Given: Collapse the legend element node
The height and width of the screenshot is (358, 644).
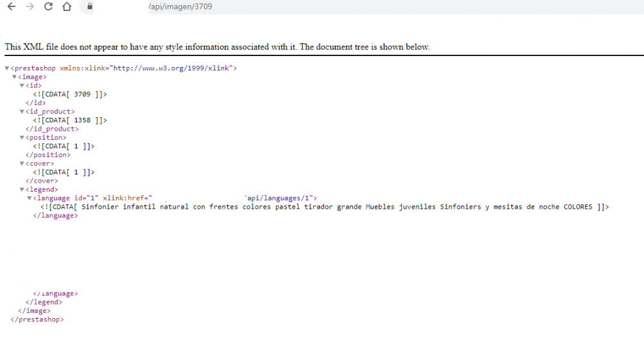Looking at the screenshot, I should [x=22, y=189].
